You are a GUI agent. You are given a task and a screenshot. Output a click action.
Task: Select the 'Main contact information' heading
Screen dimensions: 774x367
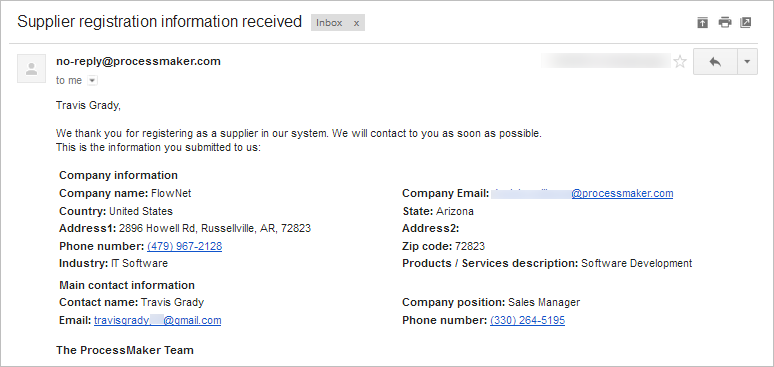pyautogui.click(x=127, y=285)
